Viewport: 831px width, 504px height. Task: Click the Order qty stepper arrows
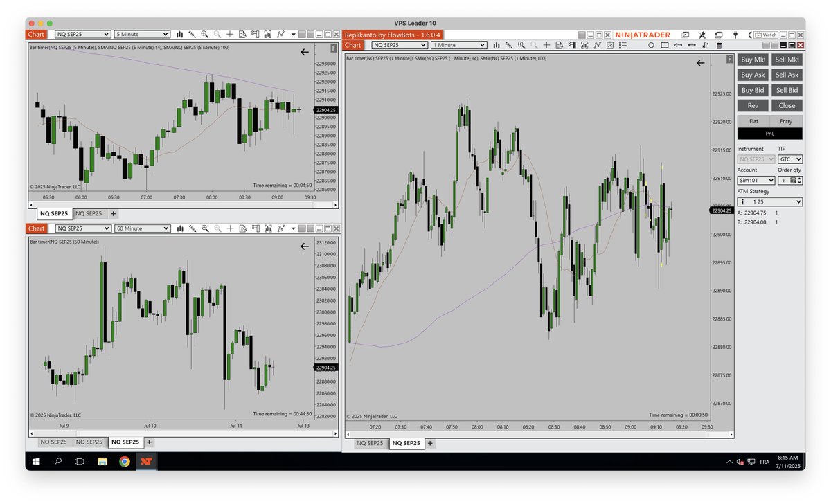point(799,181)
